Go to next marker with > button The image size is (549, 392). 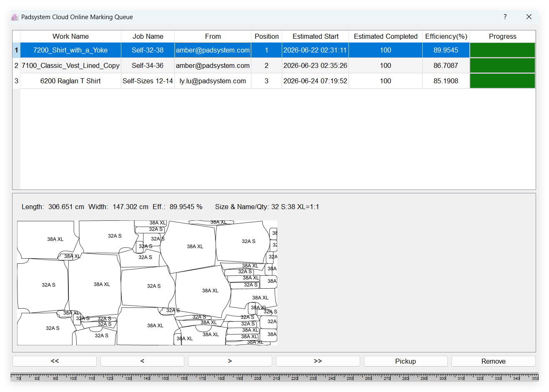[x=230, y=361]
